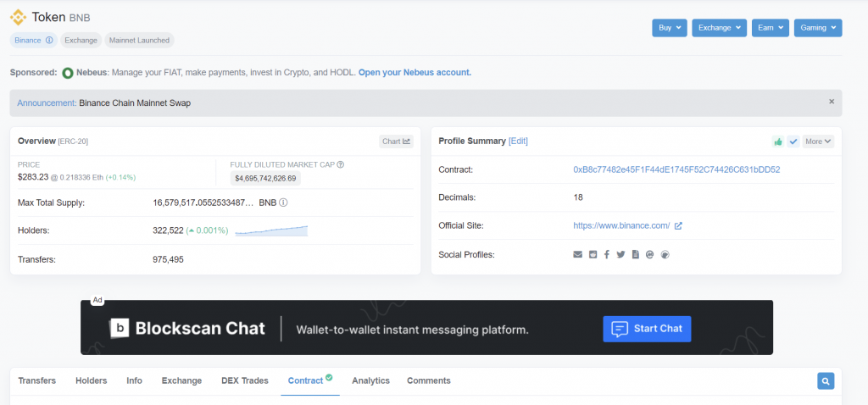Visit the binance.com official site link
This screenshot has height=405, width=868.
(621, 225)
